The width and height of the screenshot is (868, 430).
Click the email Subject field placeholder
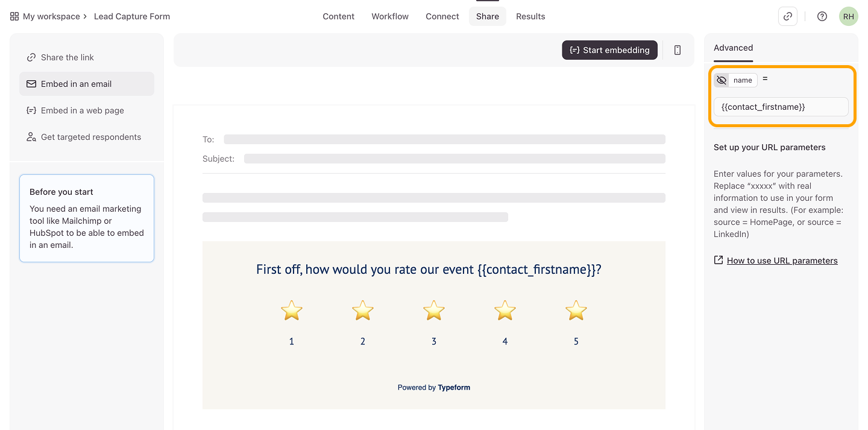pos(454,159)
